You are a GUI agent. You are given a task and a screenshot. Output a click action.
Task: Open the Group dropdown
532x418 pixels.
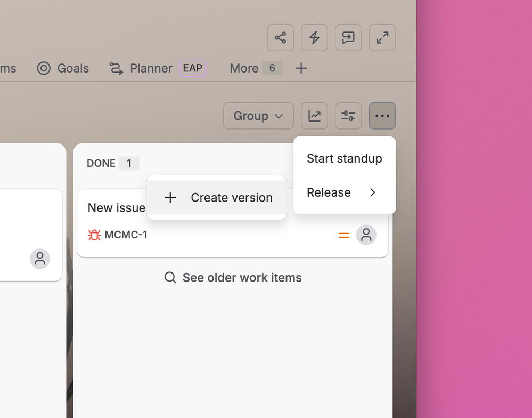pyautogui.click(x=258, y=116)
